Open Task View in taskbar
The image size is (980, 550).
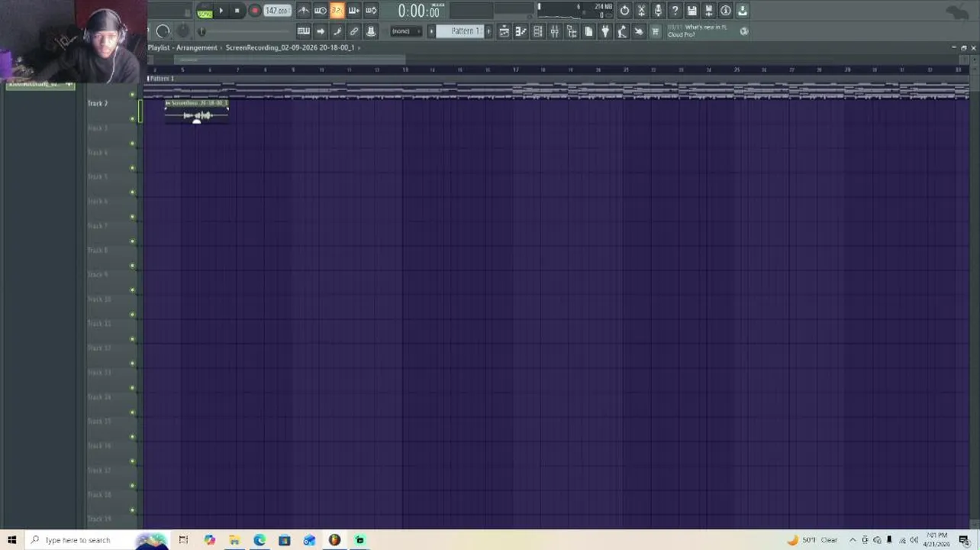183,540
